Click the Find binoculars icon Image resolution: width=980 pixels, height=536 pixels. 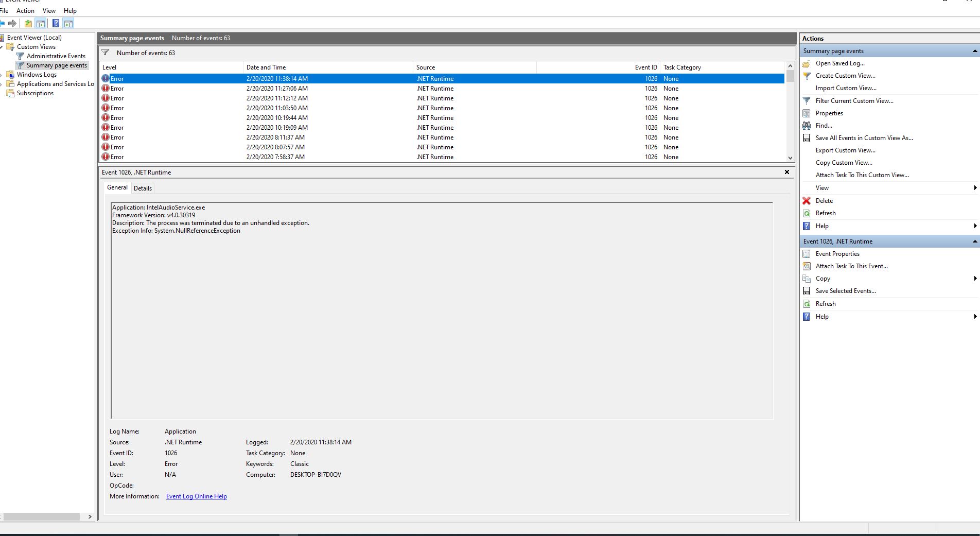pos(807,126)
